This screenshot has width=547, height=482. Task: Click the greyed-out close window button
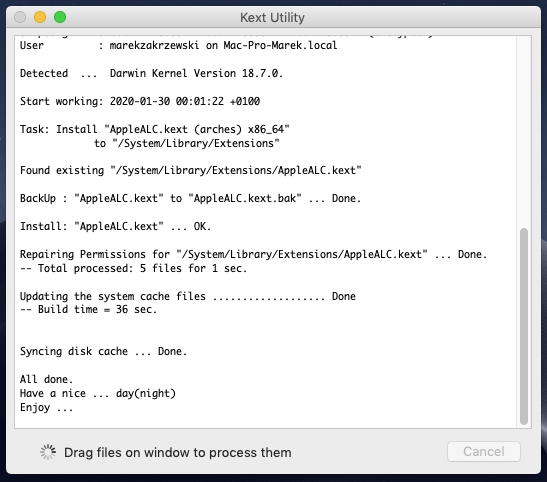20,17
